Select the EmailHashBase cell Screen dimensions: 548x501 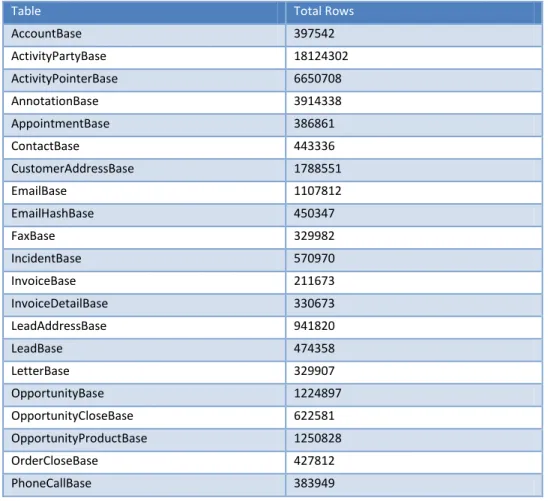(144, 215)
